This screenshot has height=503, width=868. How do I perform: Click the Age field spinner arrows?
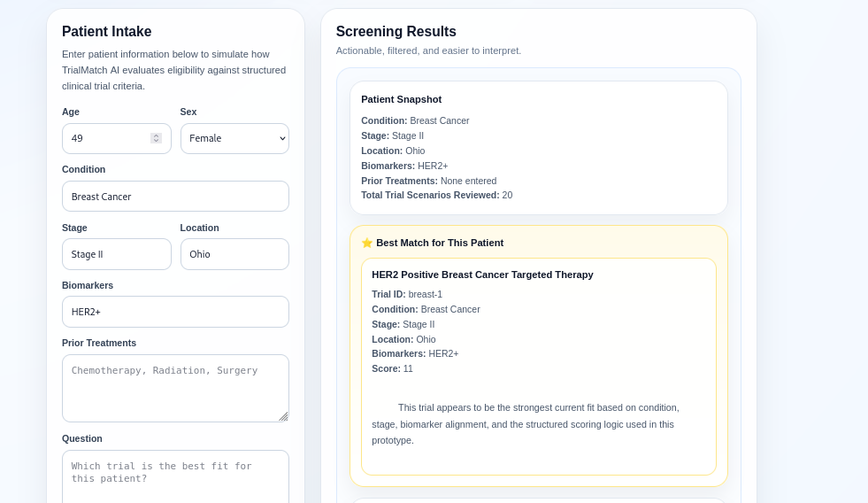point(156,138)
